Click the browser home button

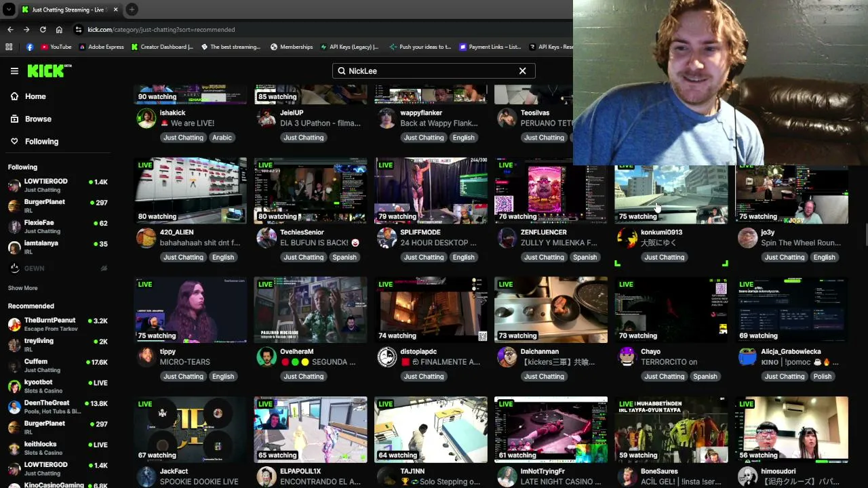pyautogui.click(x=59, y=29)
